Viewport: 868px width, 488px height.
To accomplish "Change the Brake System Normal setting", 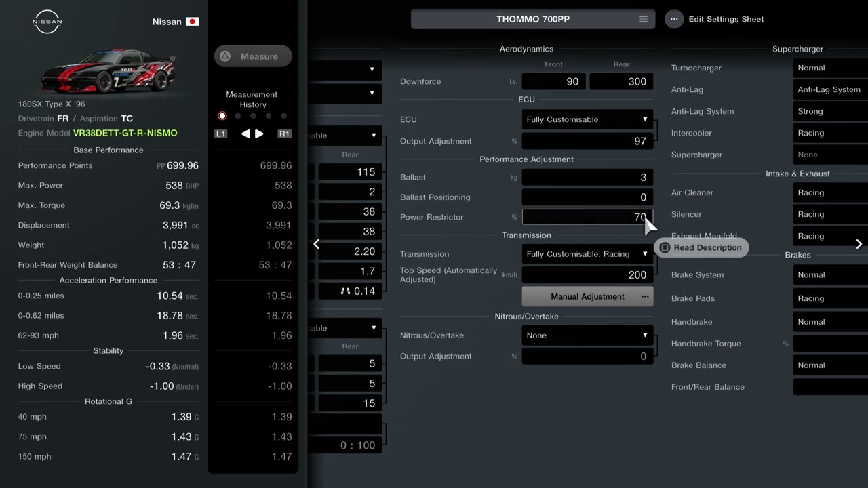I will (x=830, y=274).
